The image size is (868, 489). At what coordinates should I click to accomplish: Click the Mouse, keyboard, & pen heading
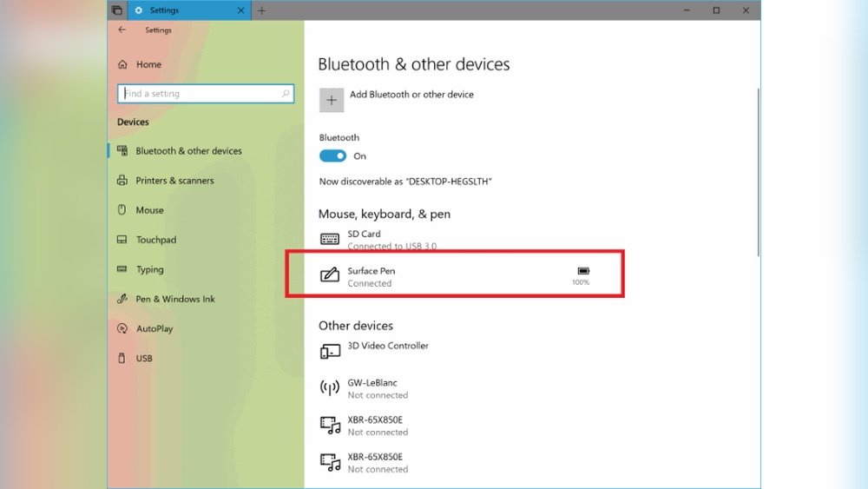coord(385,214)
